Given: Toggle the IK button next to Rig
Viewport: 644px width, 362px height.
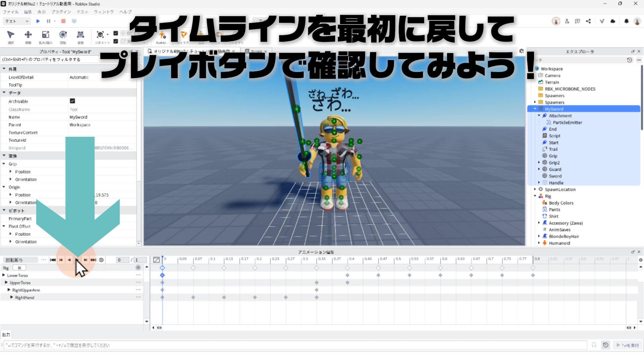Looking at the screenshot, I should (19, 268).
